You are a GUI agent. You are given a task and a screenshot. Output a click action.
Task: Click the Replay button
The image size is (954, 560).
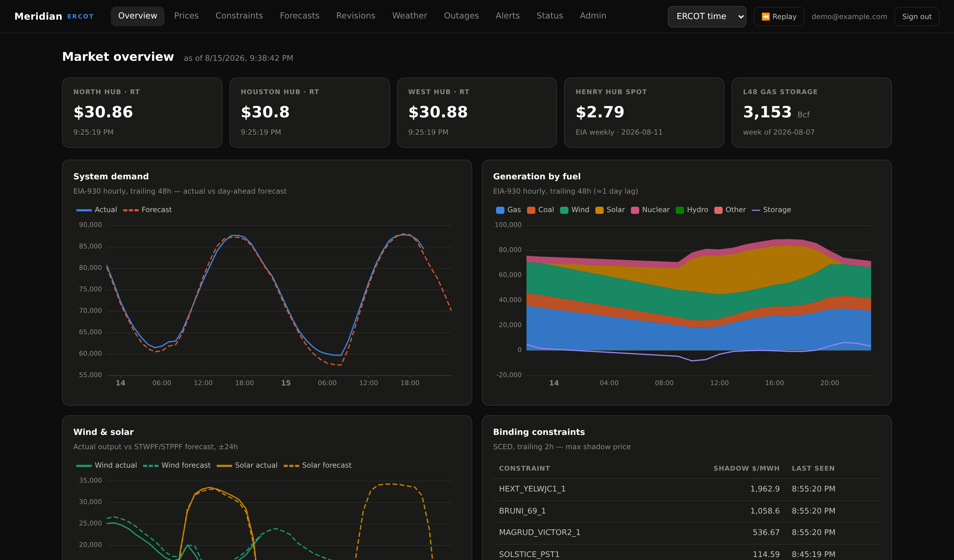(x=779, y=17)
